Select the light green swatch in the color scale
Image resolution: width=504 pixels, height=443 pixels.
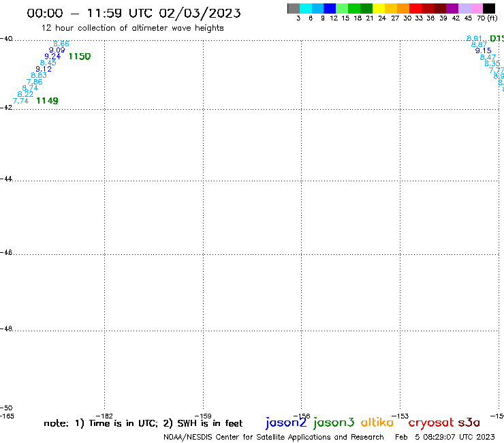343,8
